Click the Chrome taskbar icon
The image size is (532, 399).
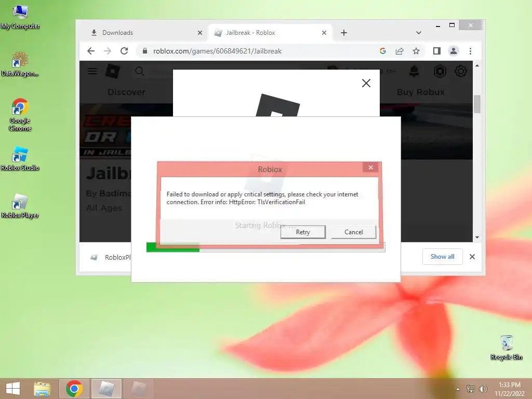click(74, 389)
